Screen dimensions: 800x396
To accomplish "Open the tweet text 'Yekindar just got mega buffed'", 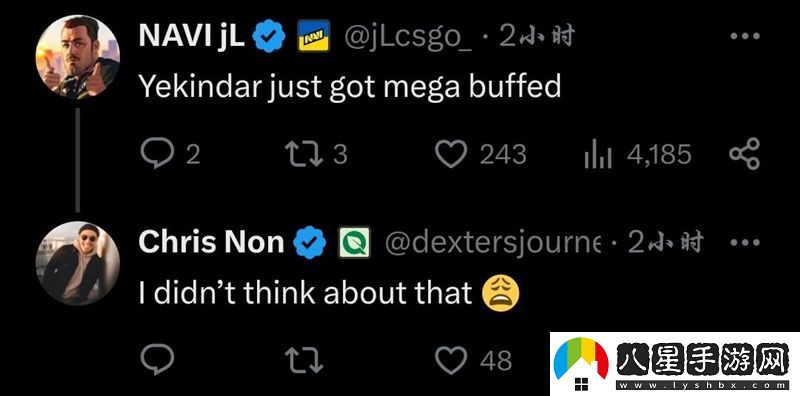I will tap(350, 87).
